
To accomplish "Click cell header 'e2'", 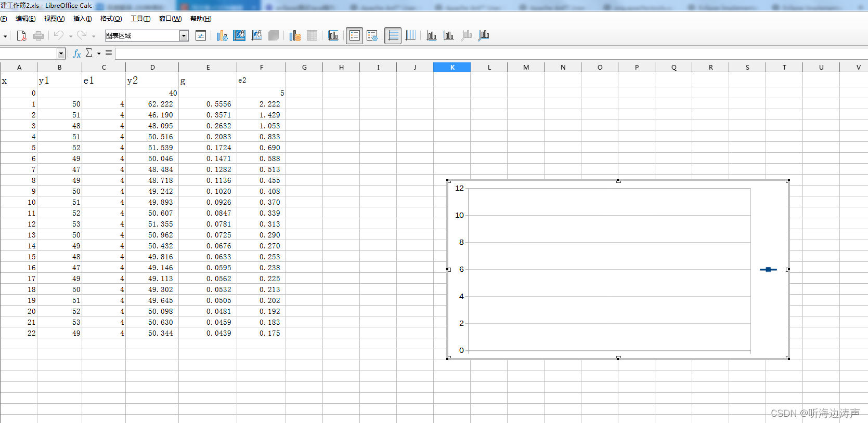I will tap(261, 80).
